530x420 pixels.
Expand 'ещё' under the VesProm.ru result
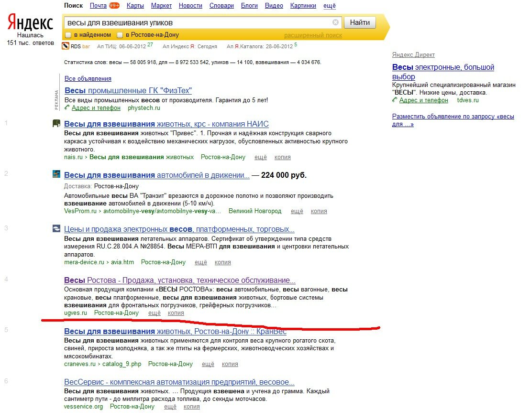click(x=297, y=211)
